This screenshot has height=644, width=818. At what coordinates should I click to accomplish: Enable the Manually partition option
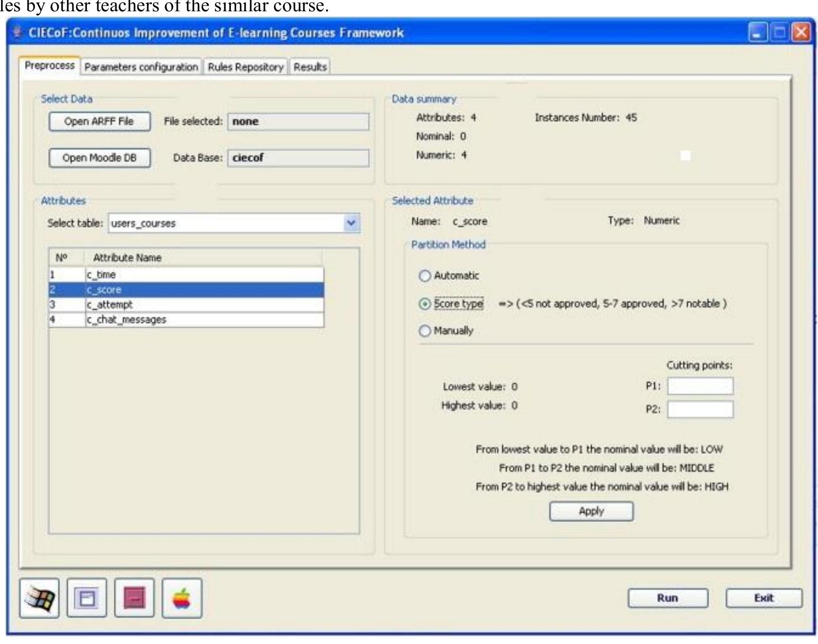[425, 331]
